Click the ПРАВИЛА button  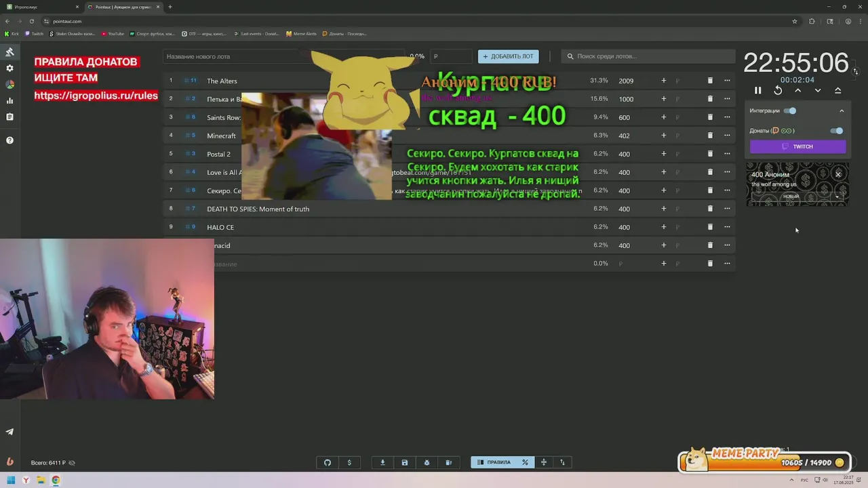pos(494,462)
